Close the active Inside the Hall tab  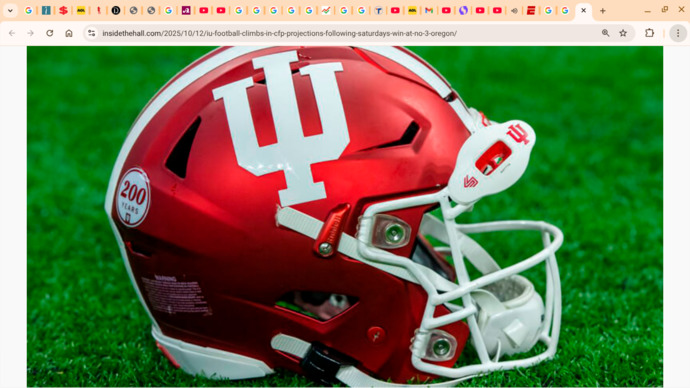coord(584,10)
